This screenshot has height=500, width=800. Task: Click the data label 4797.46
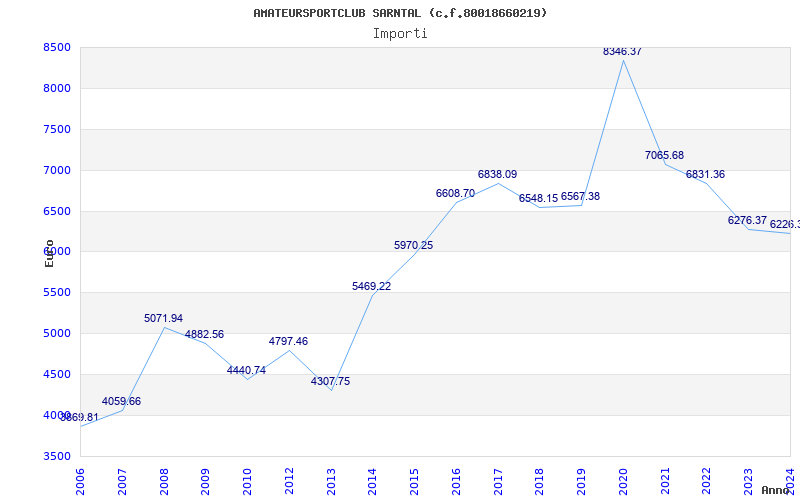pos(288,341)
